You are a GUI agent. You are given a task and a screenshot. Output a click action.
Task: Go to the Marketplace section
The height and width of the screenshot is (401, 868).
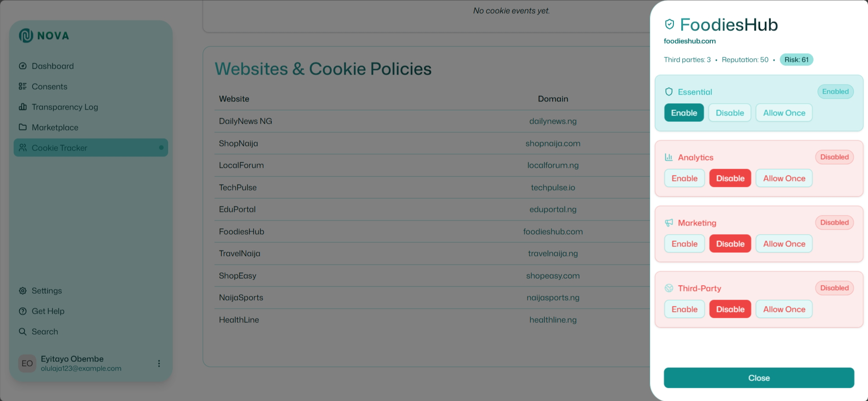[x=55, y=127]
